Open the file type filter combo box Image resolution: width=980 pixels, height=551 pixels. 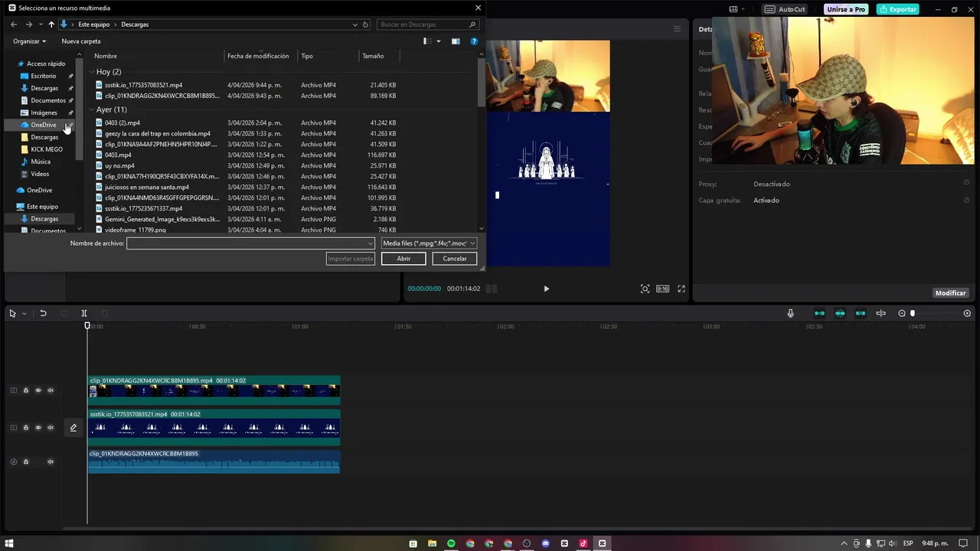pyautogui.click(x=429, y=243)
